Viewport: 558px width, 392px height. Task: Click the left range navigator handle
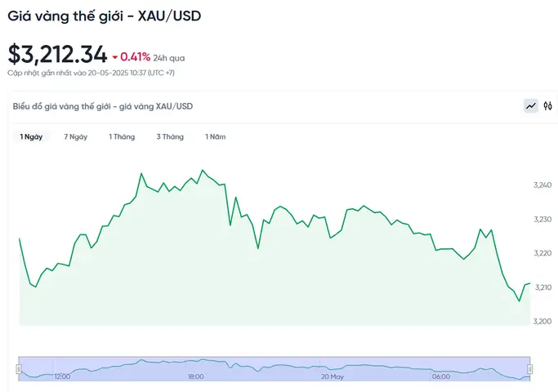(19, 369)
